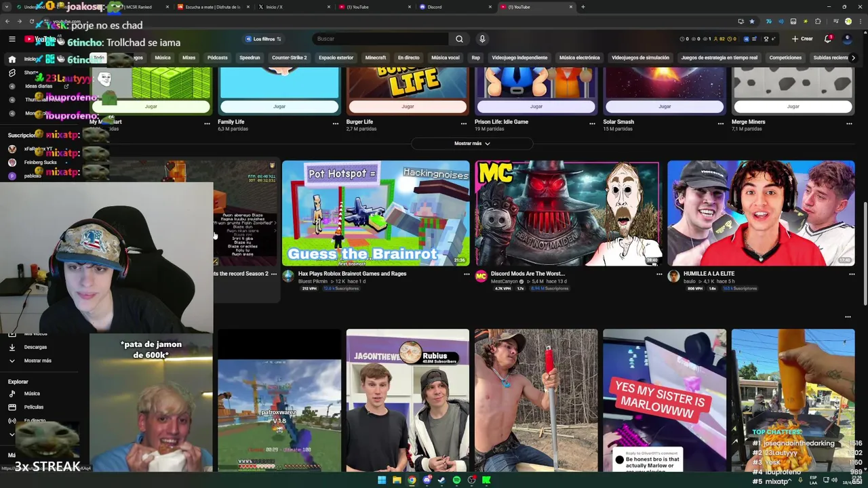Open Steam from the taskbar

(x=441, y=480)
